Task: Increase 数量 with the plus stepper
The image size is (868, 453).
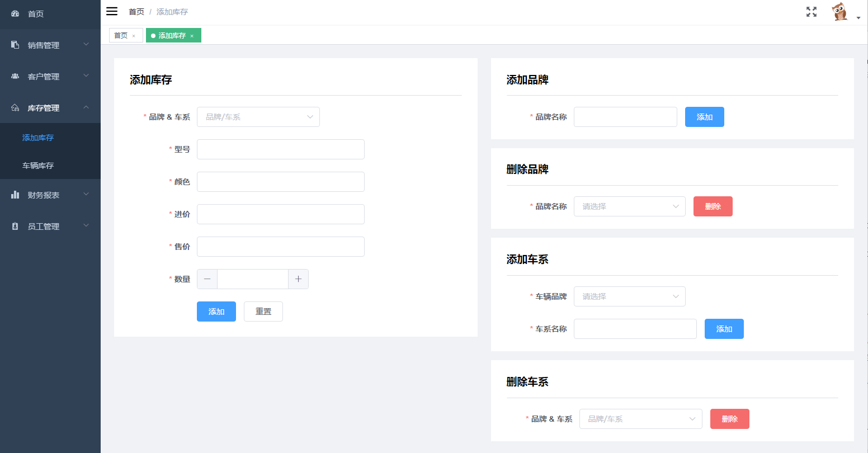Action: point(298,279)
